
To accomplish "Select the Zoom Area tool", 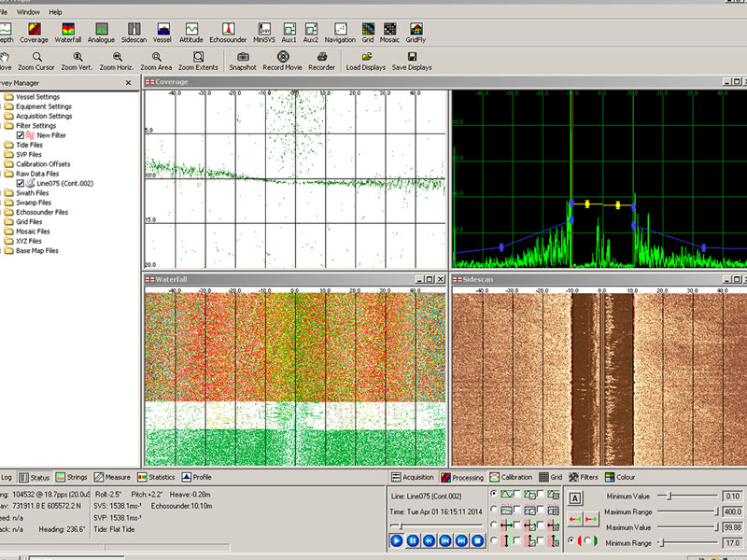I will pos(156,59).
